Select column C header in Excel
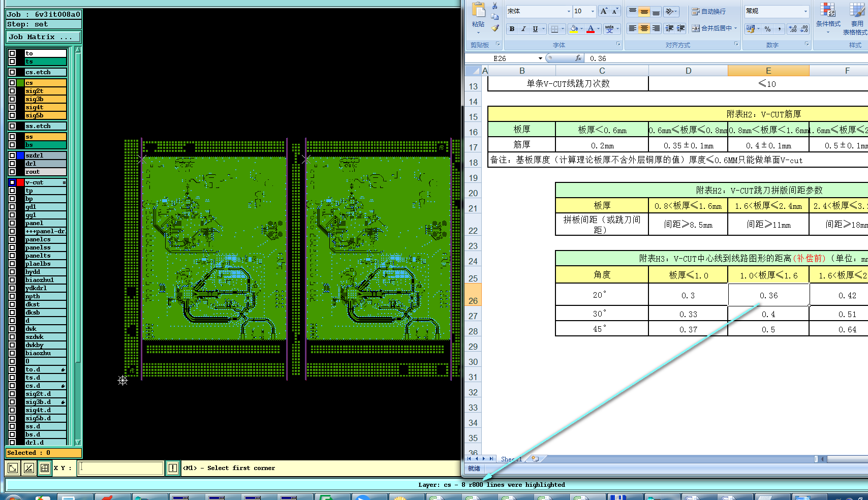 602,71
